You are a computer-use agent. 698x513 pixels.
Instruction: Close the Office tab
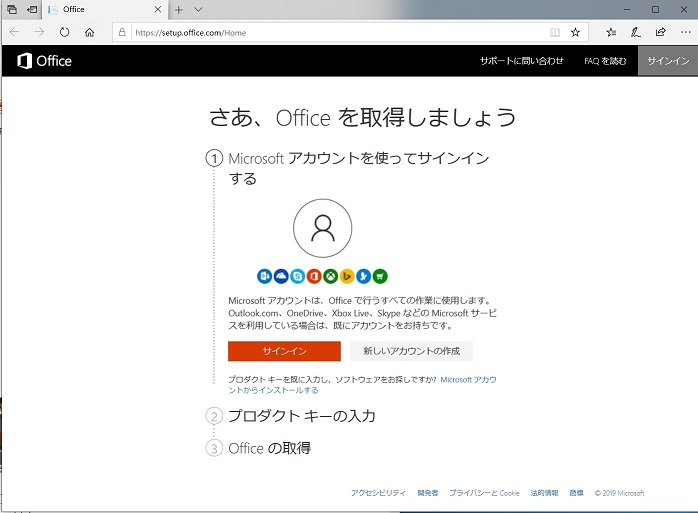(x=158, y=9)
